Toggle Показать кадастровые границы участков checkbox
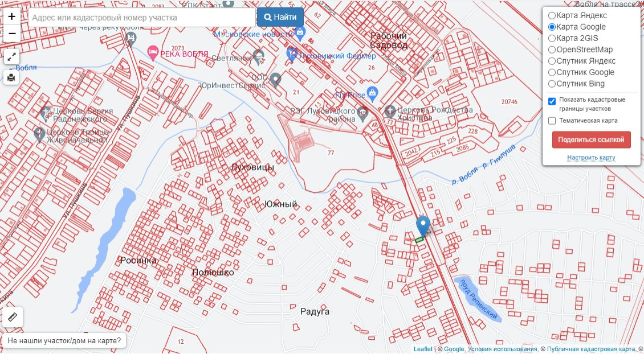Screen dimensions: 644x354 (x=552, y=101)
